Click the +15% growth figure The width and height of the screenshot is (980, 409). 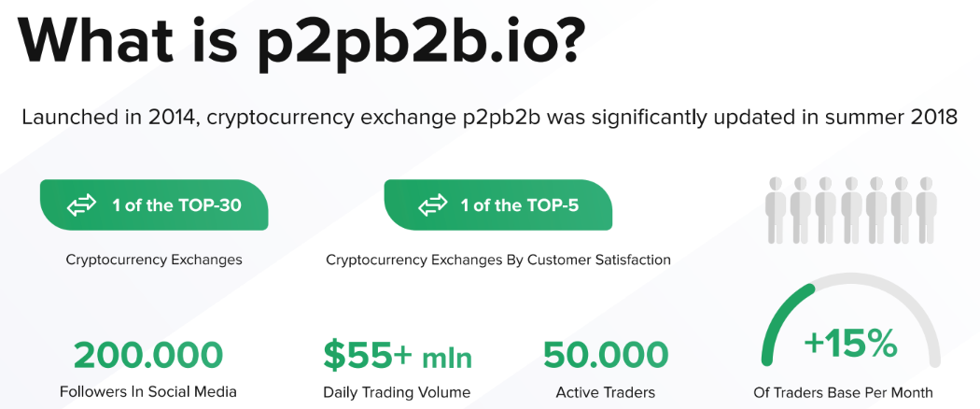850,344
